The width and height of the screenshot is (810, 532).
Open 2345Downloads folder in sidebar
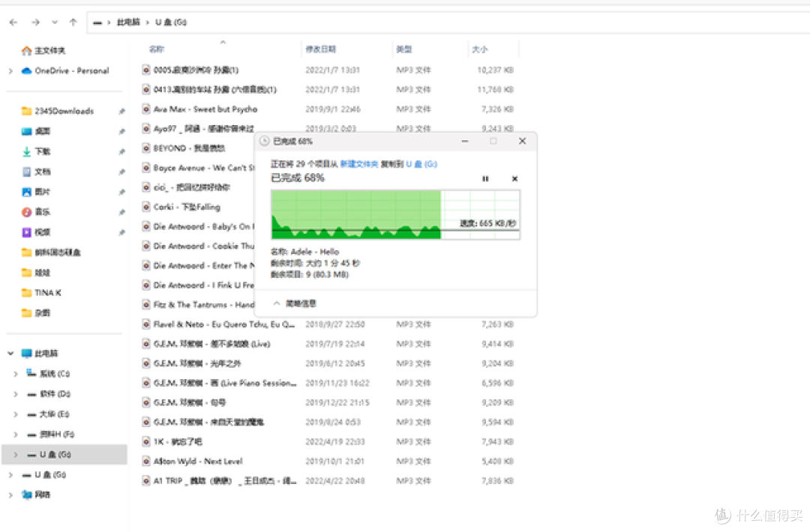coord(57,111)
